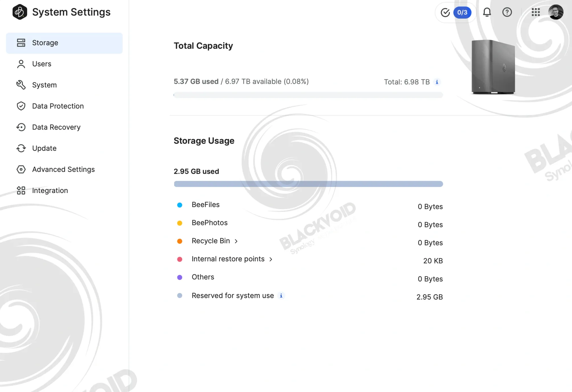Screen dimensions: 572x392
Task: Go to the Users section
Action: [64, 64]
